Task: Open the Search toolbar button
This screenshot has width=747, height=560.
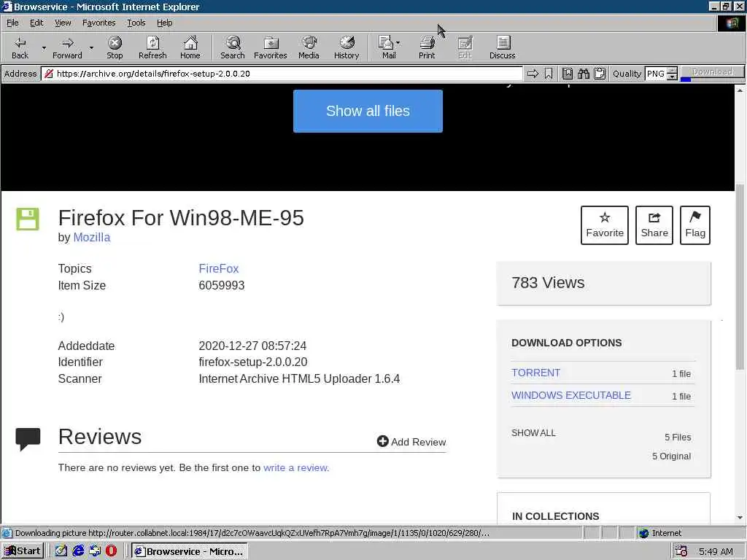Action: tap(233, 47)
